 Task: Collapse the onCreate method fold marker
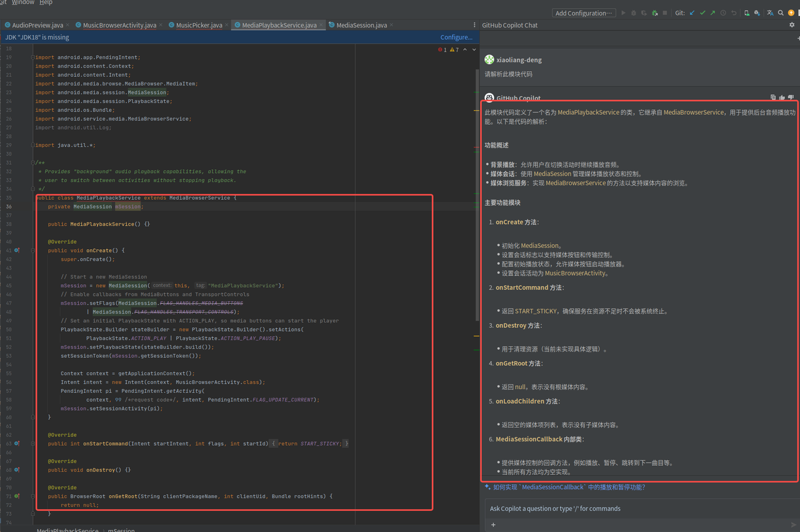(33, 250)
